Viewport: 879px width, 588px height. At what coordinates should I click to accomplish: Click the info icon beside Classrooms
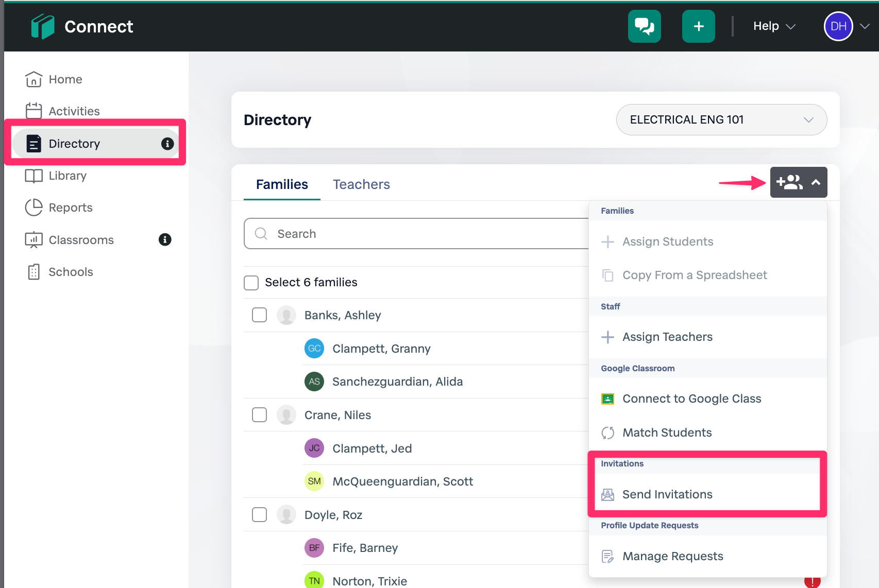pos(165,239)
